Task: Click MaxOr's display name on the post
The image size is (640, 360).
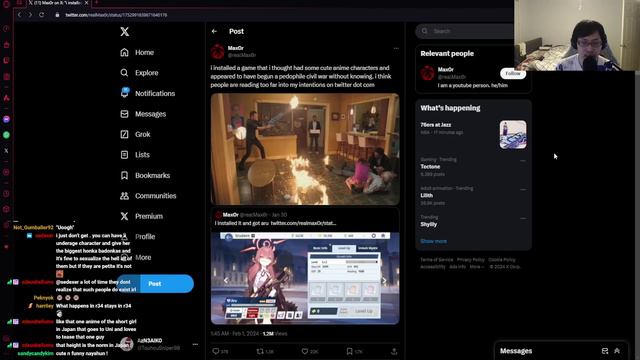Action: [236, 48]
